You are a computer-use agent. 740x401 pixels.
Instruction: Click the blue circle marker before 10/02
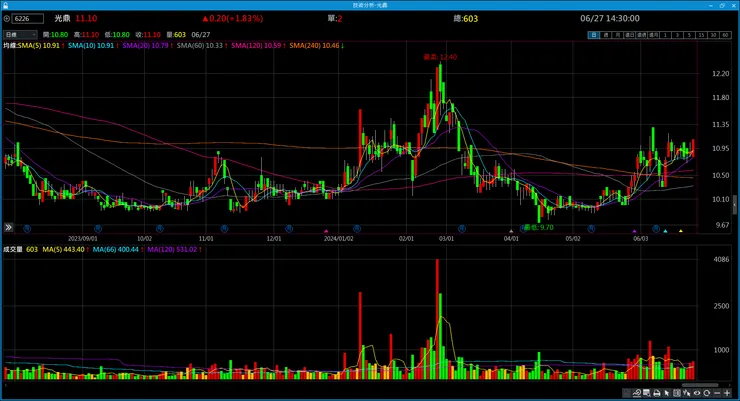click(98, 229)
